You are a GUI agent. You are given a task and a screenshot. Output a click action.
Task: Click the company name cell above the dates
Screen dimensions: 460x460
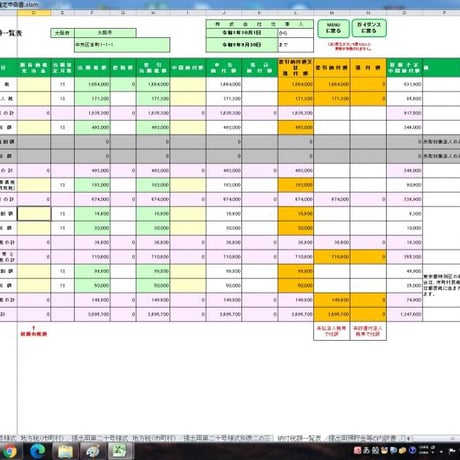point(260,24)
